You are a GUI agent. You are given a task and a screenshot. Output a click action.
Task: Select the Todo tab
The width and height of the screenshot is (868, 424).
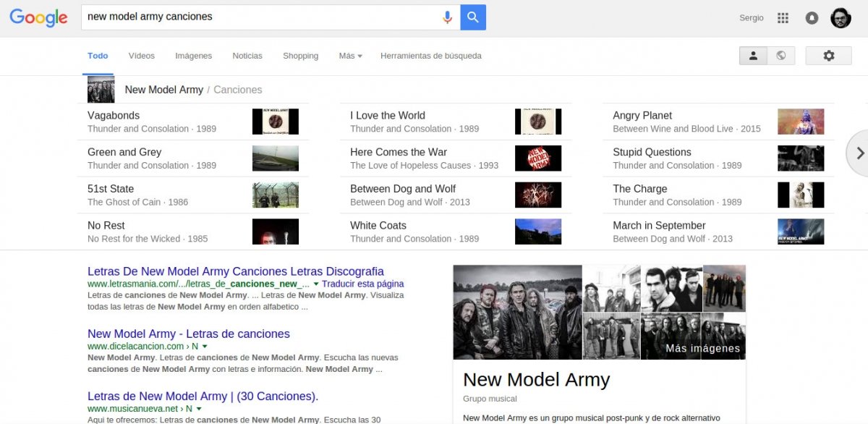(x=98, y=56)
